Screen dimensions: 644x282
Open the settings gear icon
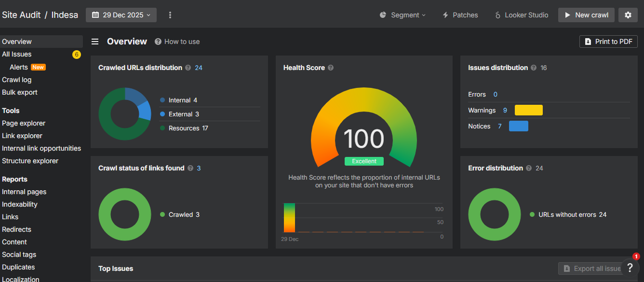coord(628,15)
